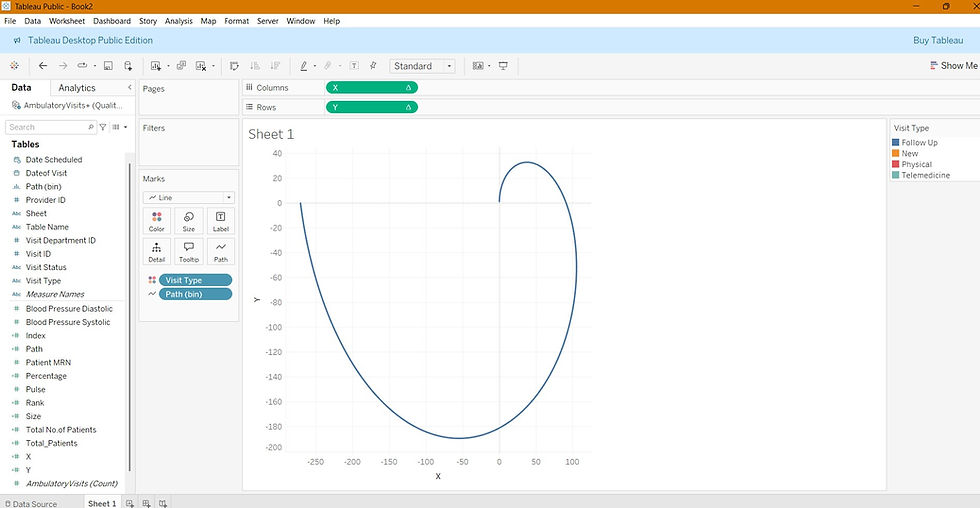980x508 pixels.
Task: Swap rows and columns toolbar icon
Action: (x=234, y=66)
